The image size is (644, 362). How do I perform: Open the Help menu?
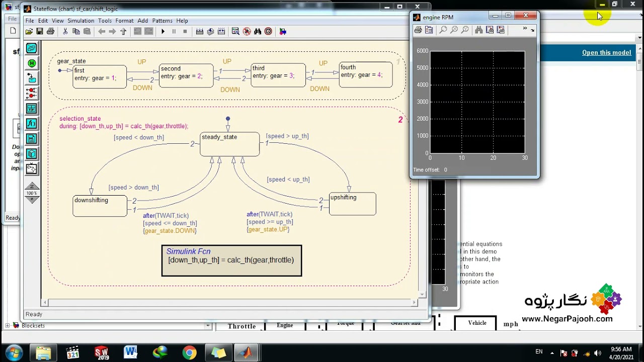(x=182, y=21)
